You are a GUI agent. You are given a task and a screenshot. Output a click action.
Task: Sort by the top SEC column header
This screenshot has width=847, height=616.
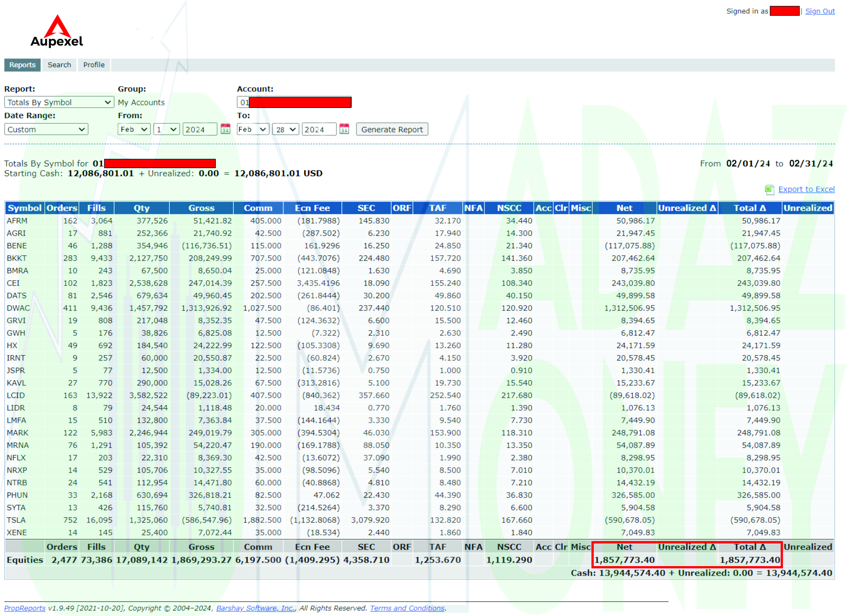coord(366,208)
